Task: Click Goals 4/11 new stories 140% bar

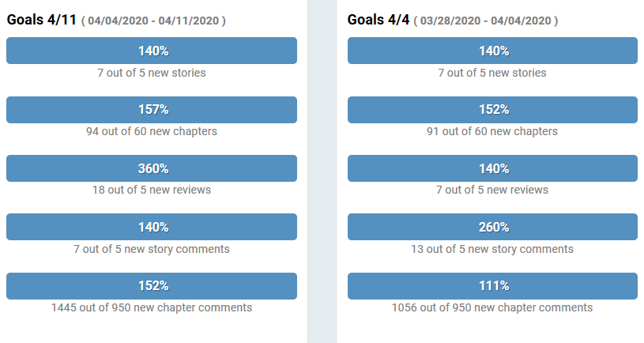Action: point(152,51)
